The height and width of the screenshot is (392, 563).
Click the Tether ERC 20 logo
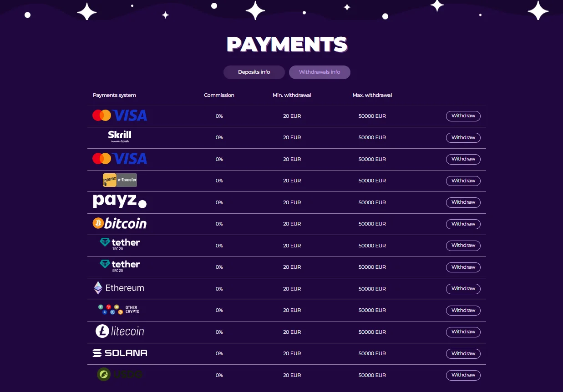[120, 266]
